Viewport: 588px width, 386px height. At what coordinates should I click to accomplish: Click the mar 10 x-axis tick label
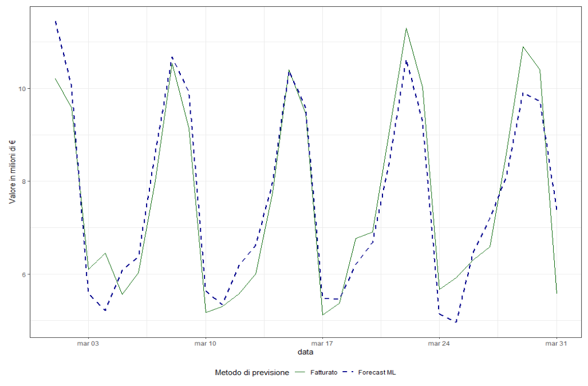coord(205,344)
